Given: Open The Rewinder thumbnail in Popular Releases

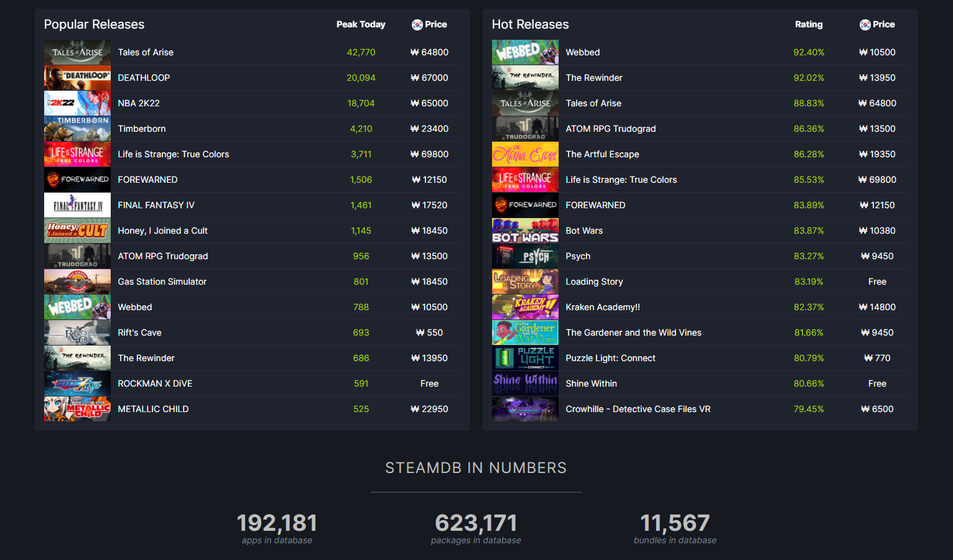Looking at the screenshot, I should pos(77,358).
